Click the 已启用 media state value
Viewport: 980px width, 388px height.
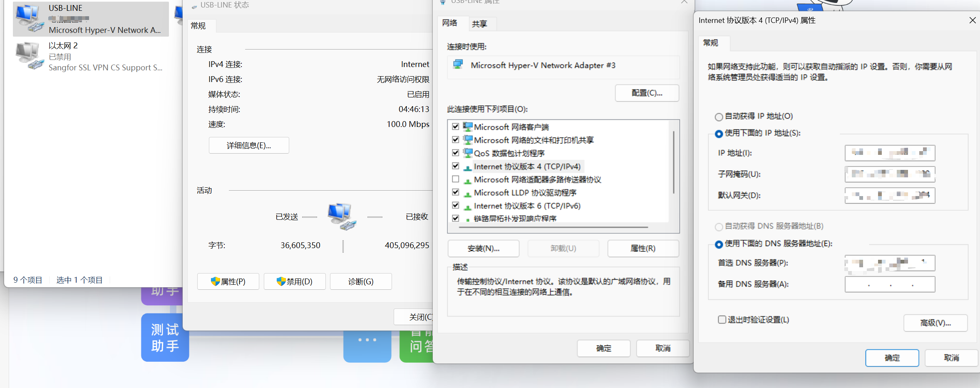[x=418, y=94]
